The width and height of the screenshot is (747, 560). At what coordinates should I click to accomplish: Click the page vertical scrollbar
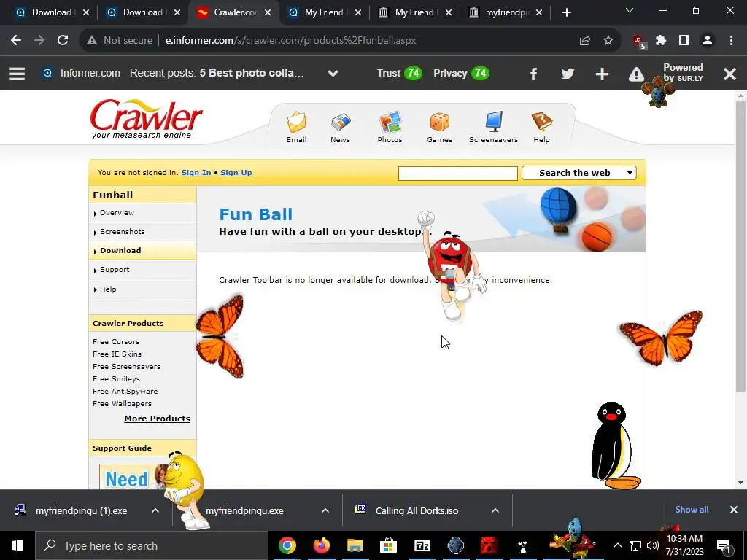(741, 246)
